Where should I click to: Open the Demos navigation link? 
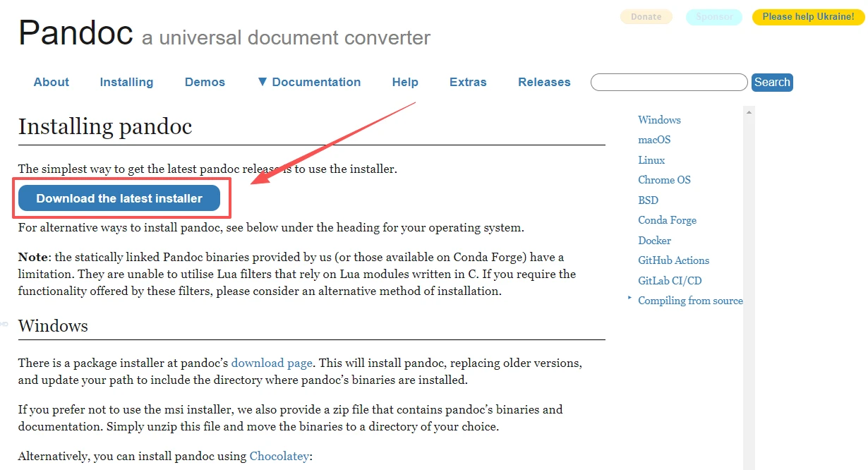pyautogui.click(x=205, y=82)
